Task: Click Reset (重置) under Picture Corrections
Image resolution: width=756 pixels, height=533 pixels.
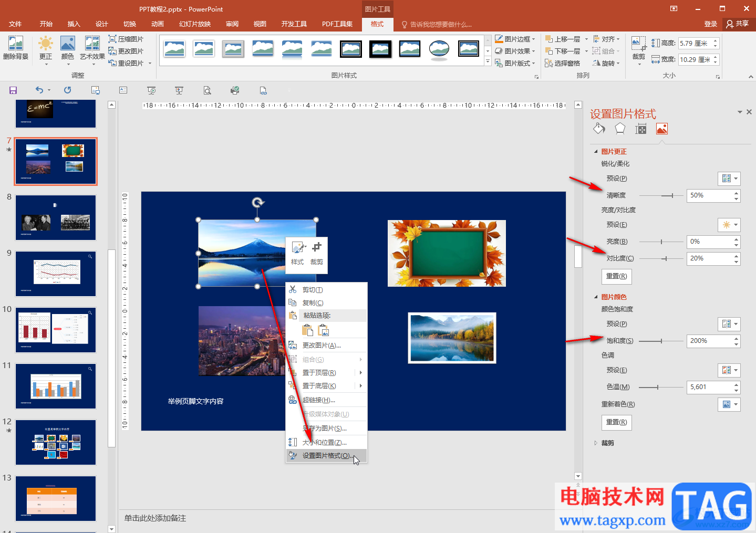Action: pyautogui.click(x=616, y=276)
